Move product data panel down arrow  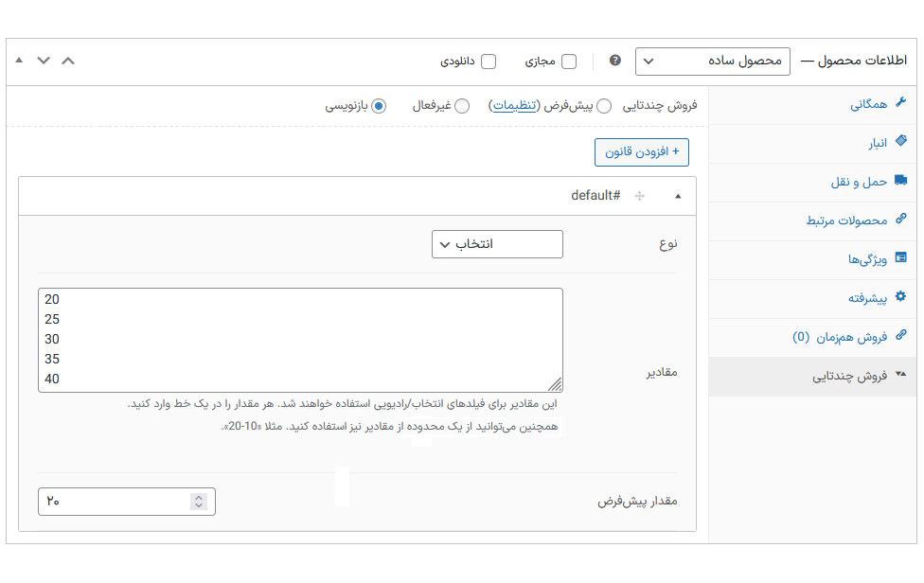44,61
